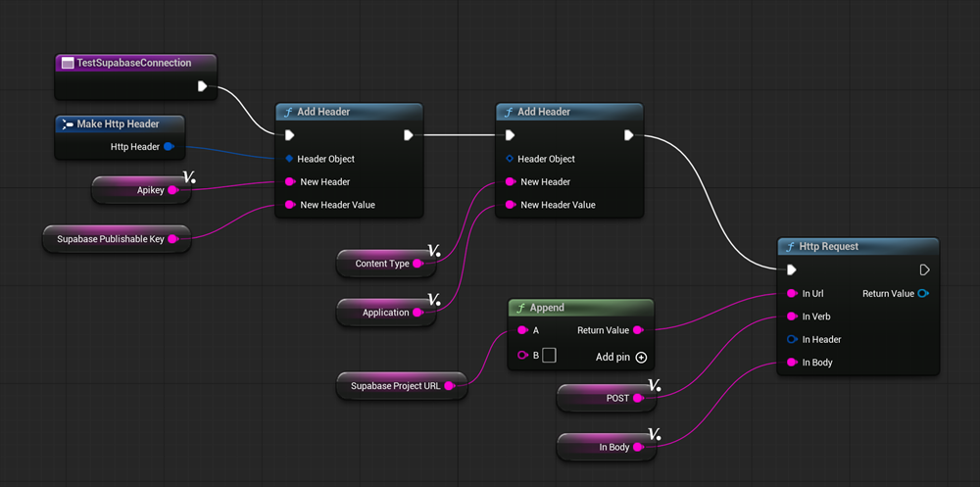Image resolution: width=980 pixels, height=487 pixels.
Task: Click Add pin plus button on Append
Action: (x=641, y=358)
